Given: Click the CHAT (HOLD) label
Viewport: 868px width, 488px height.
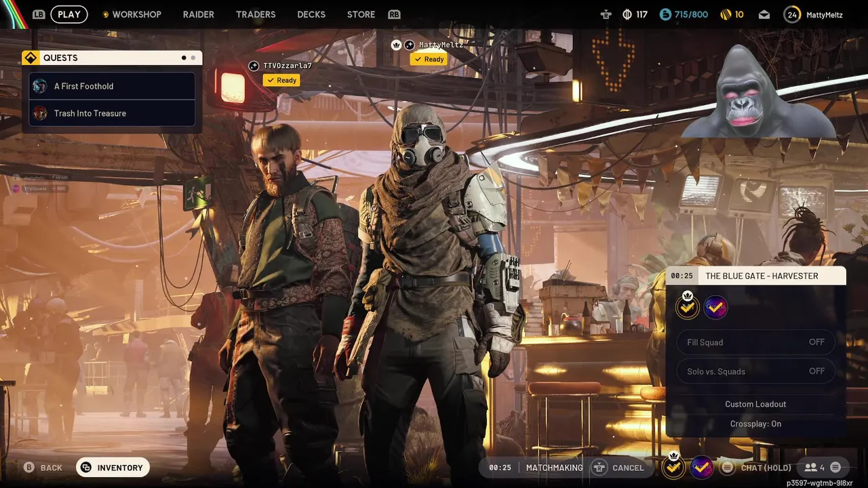Looking at the screenshot, I should (x=766, y=468).
